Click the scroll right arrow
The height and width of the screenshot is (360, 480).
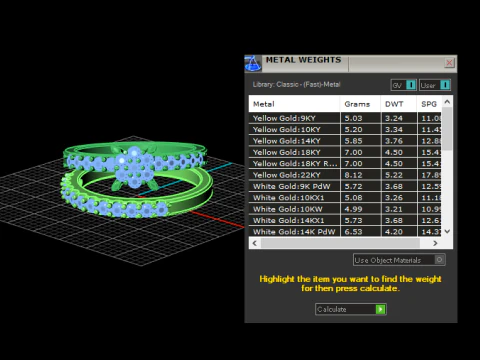[435, 243]
